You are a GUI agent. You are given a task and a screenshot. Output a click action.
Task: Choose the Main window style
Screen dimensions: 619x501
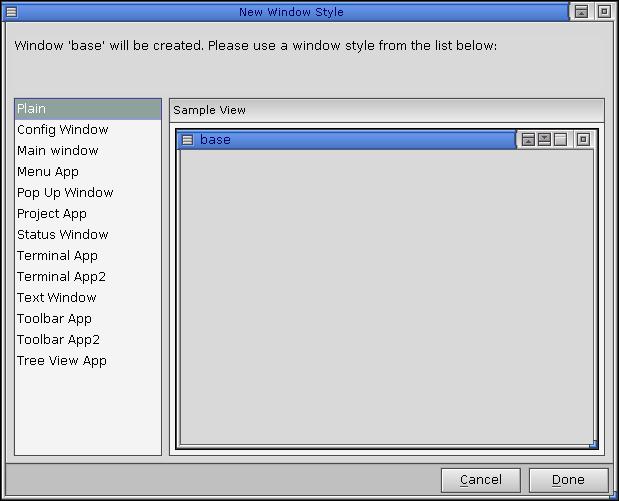pyautogui.click(x=57, y=151)
